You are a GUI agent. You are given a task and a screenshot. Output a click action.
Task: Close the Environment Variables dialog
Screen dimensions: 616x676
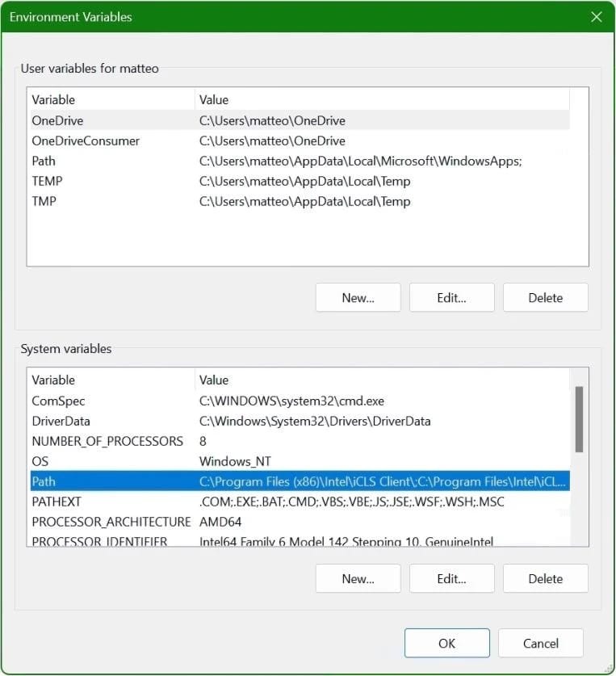[x=597, y=17]
